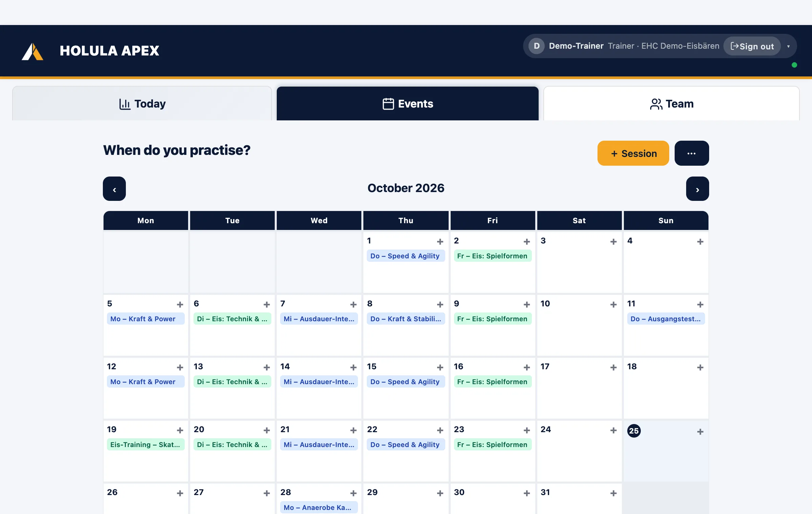Add a new Session
Screen dimensions: 812x514
coord(633,153)
